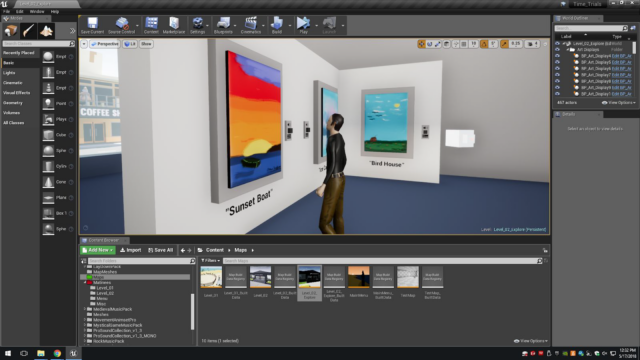
Task: Open the Window menu
Action: (x=37, y=11)
